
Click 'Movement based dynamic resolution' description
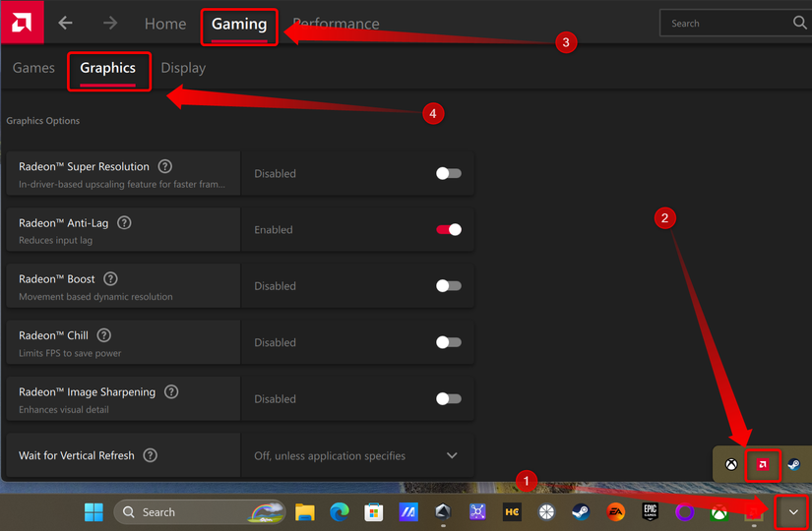pyautogui.click(x=95, y=297)
